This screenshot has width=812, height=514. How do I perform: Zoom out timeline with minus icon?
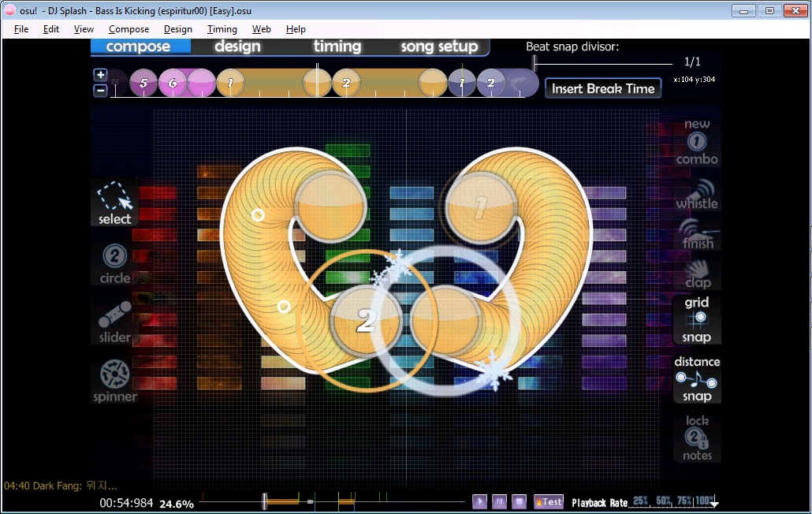(100, 91)
